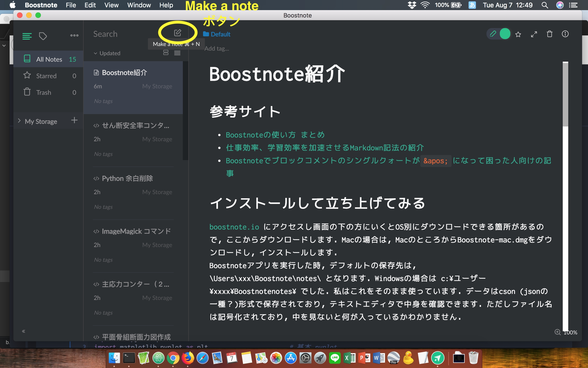Screen dimensions: 588x368
Task: Open the 主応力コンター note
Action: click(x=133, y=299)
